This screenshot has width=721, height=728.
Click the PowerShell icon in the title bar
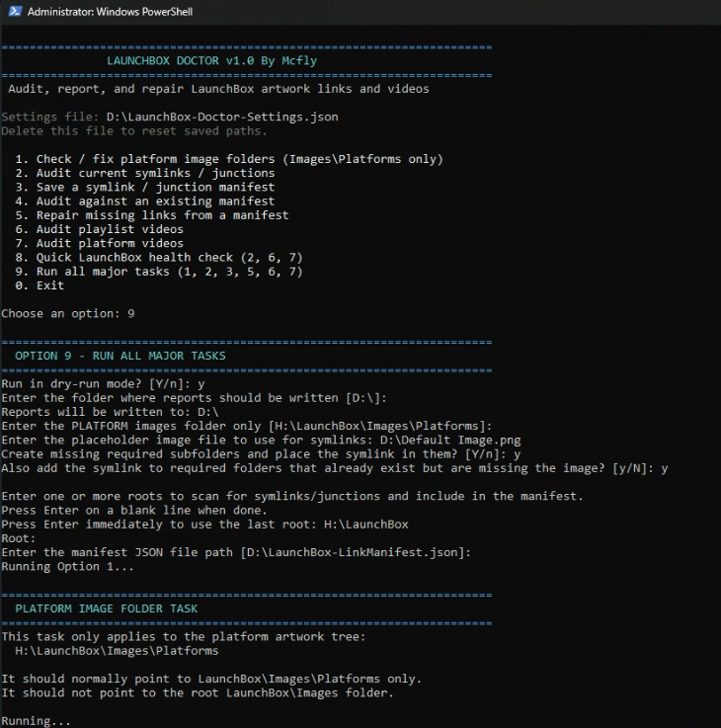click(x=12, y=12)
